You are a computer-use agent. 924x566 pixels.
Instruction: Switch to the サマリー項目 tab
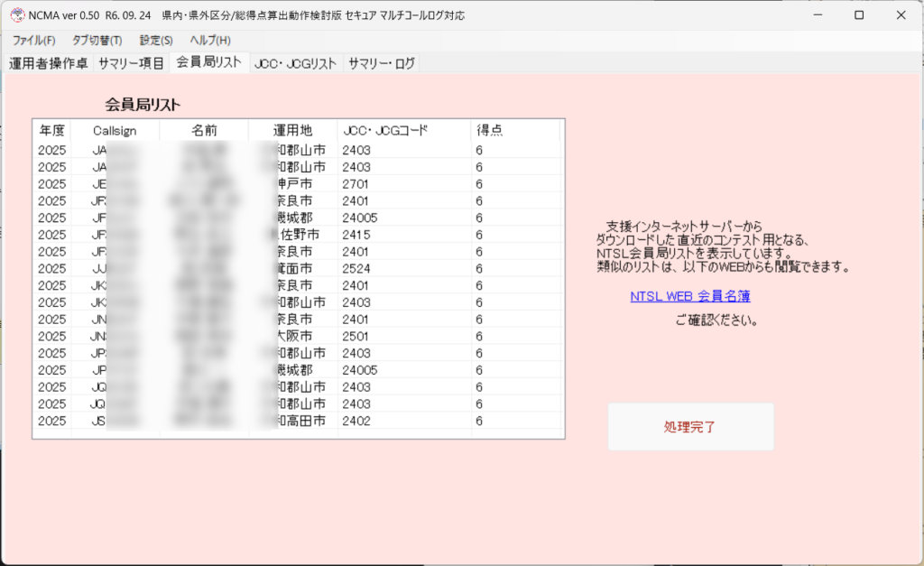click(x=131, y=63)
